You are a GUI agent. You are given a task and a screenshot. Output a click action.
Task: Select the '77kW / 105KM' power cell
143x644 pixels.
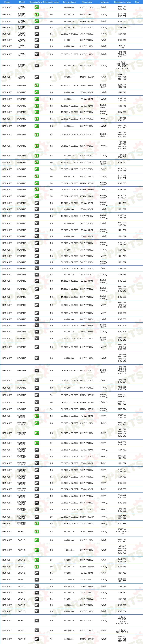click(87, 524)
